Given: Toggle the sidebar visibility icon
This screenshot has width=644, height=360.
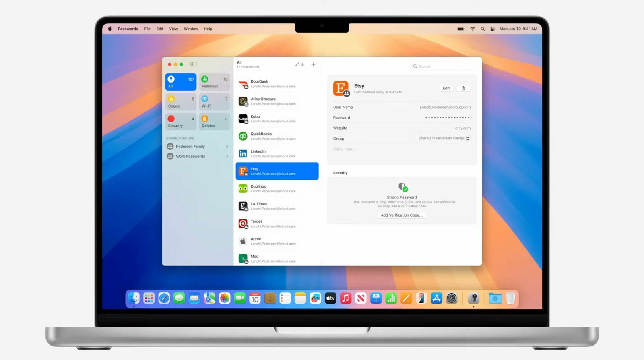Looking at the screenshot, I should pyautogui.click(x=194, y=64).
